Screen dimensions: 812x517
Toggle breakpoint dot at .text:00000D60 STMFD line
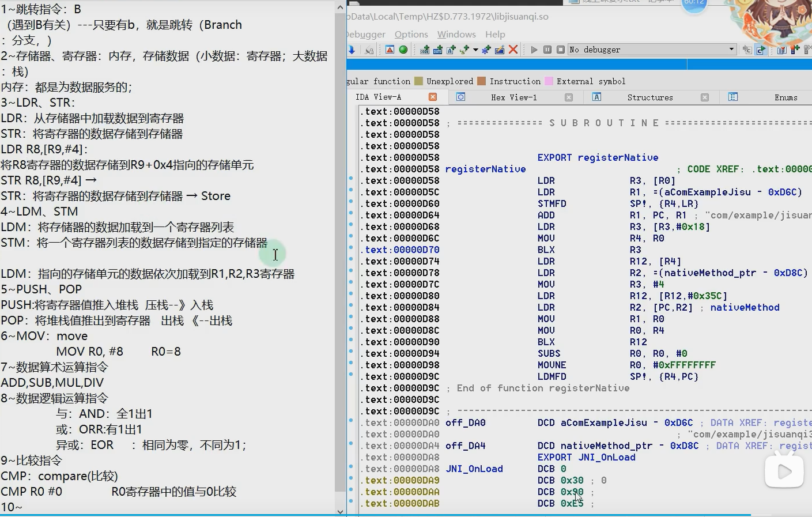click(351, 202)
